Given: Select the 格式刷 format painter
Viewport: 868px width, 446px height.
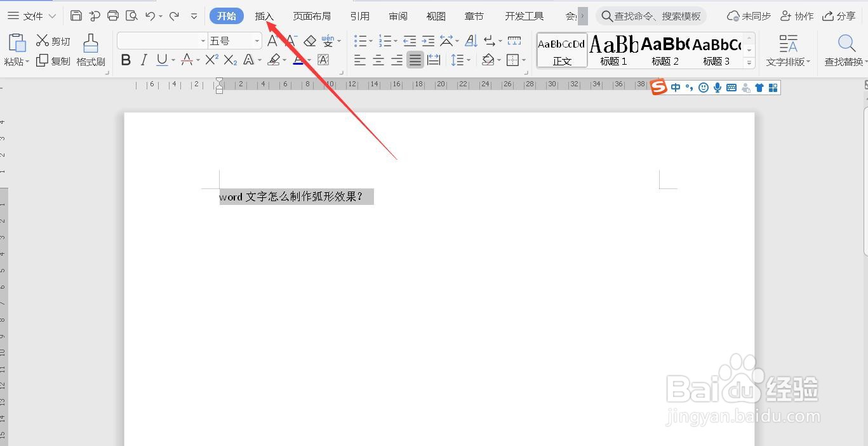Looking at the screenshot, I should 91,51.
